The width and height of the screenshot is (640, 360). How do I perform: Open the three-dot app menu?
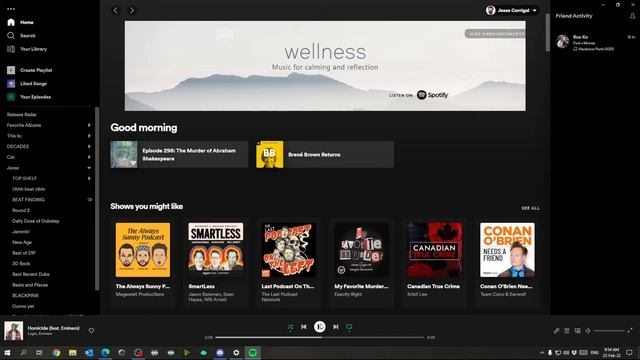point(11,9)
